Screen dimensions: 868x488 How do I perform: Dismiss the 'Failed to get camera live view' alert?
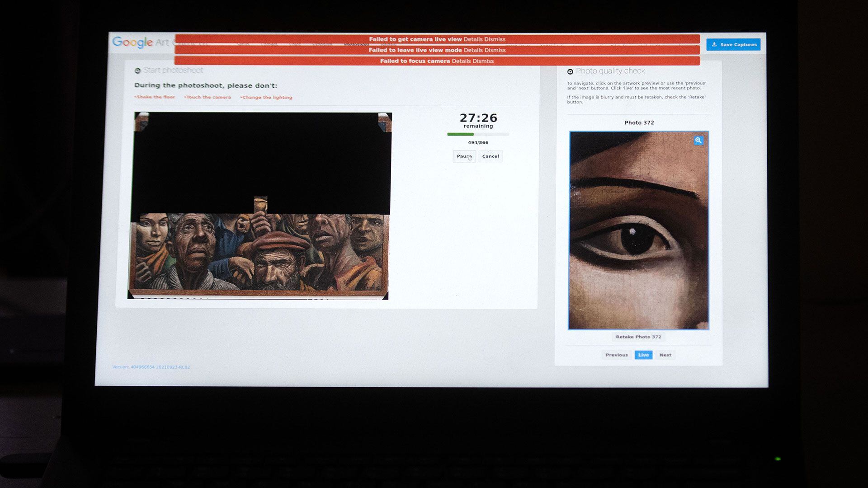(495, 39)
